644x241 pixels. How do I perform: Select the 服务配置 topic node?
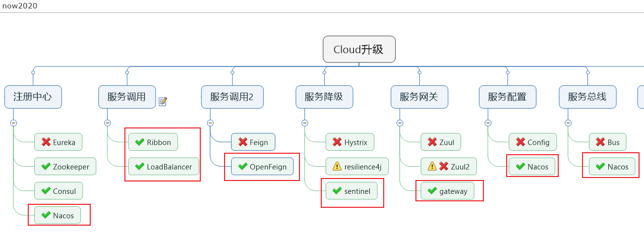pos(507,97)
